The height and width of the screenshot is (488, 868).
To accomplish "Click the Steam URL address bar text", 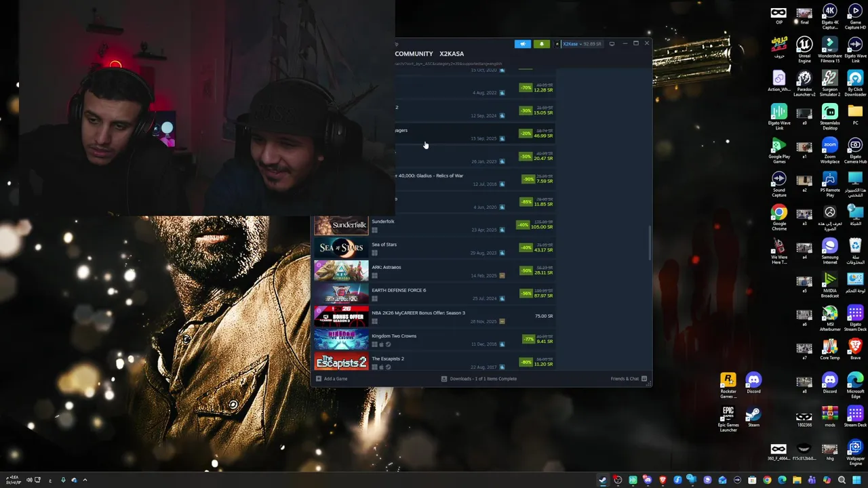I will tap(449, 64).
